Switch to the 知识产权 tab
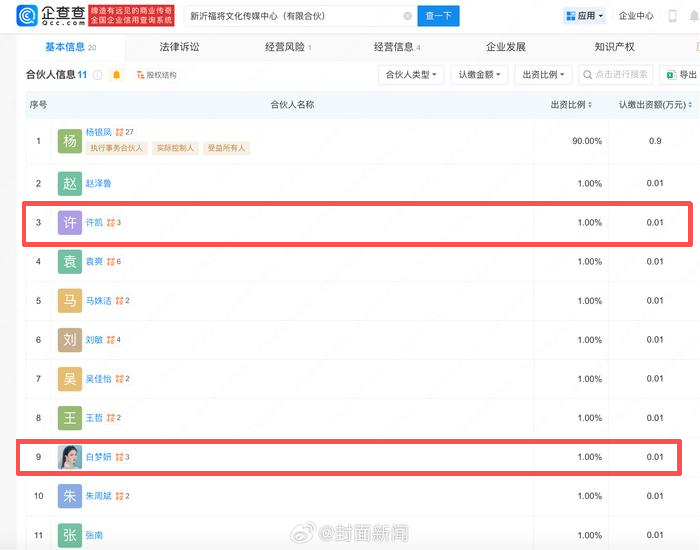The width and height of the screenshot is (700, 550). (614, 47)
